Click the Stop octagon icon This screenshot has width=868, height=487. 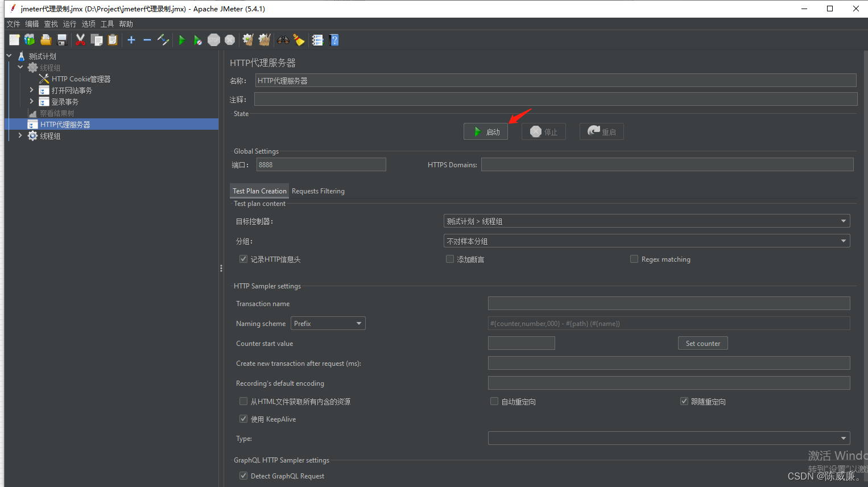(x=214, y=40)
